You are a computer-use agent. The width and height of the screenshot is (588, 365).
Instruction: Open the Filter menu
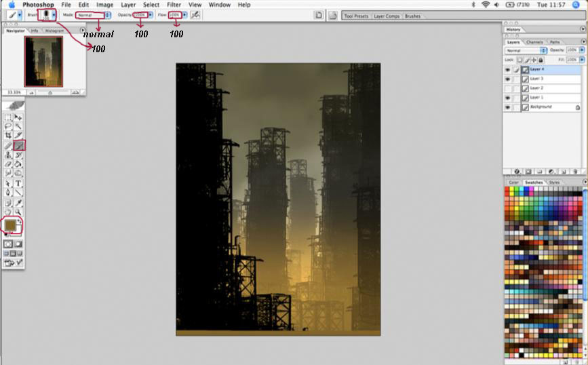tap(174, 5)
